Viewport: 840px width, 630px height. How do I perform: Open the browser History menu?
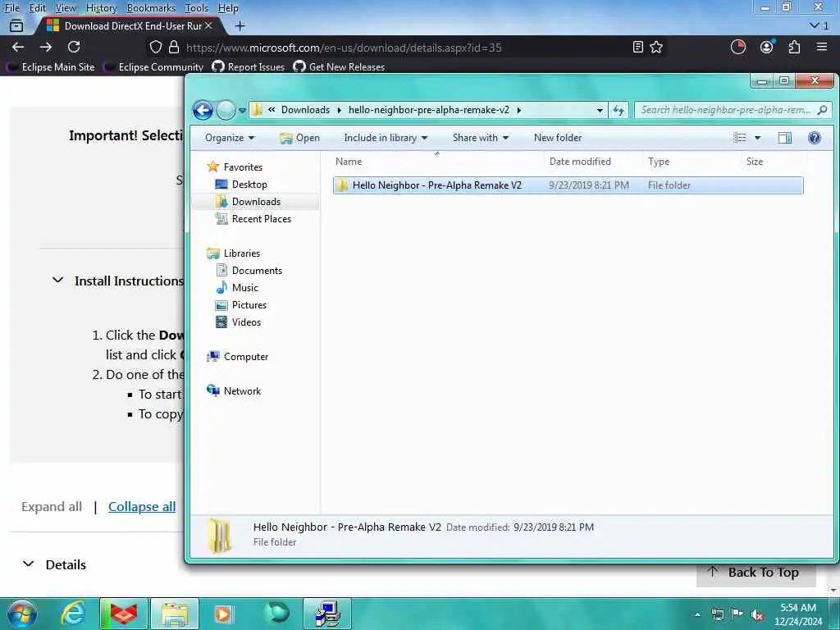coord(101,8)
